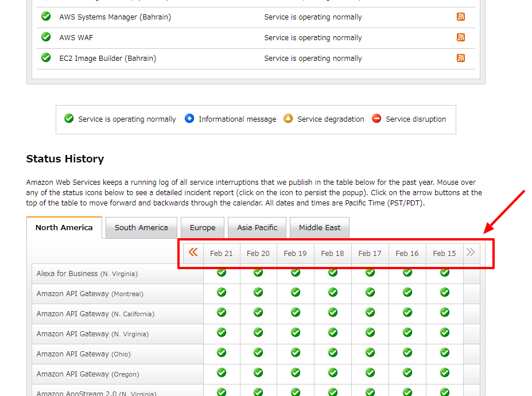Open Feb 19 status for API Gateway (N. California)

(296, 312)
